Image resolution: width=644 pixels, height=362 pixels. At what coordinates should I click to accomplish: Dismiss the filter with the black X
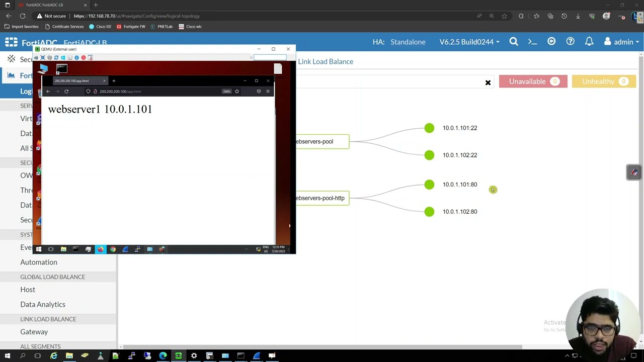coord(488,82)
